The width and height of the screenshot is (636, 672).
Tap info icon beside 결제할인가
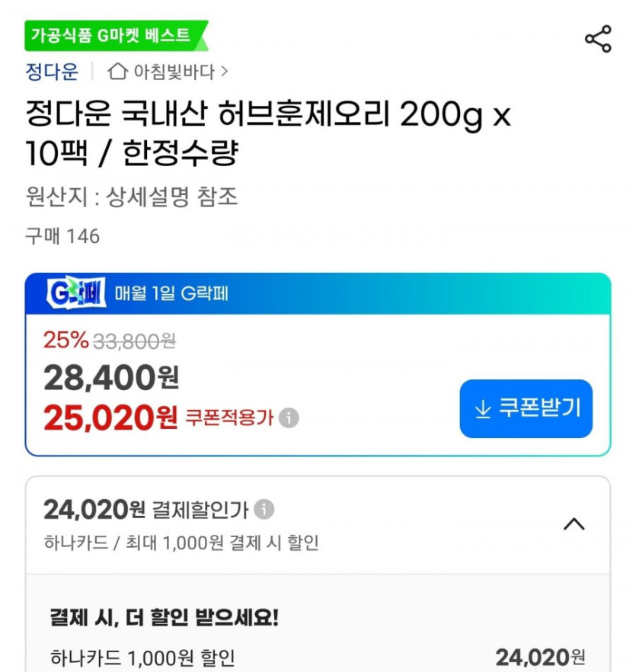pos(264,509)
